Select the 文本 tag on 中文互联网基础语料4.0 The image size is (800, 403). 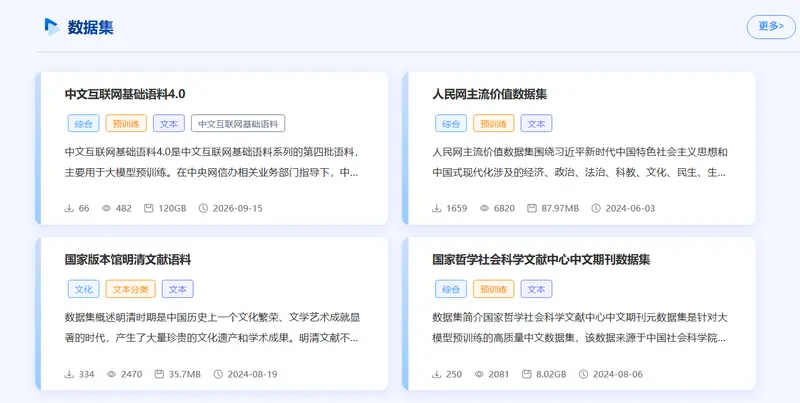coord(169,123)
